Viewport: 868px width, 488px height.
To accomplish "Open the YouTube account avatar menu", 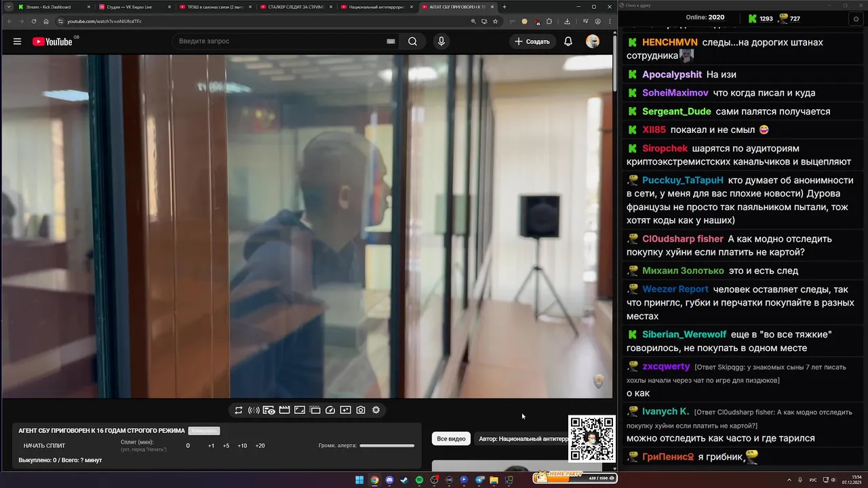I will [593, 41].
